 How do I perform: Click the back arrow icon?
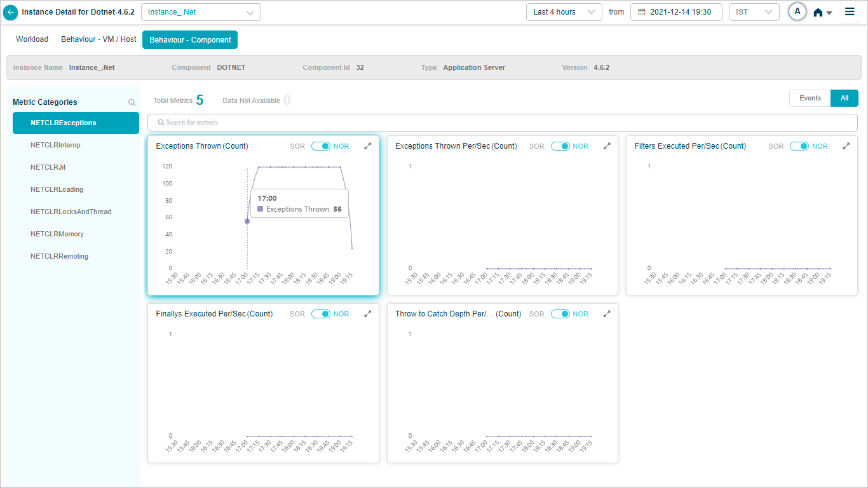point(11,12)
